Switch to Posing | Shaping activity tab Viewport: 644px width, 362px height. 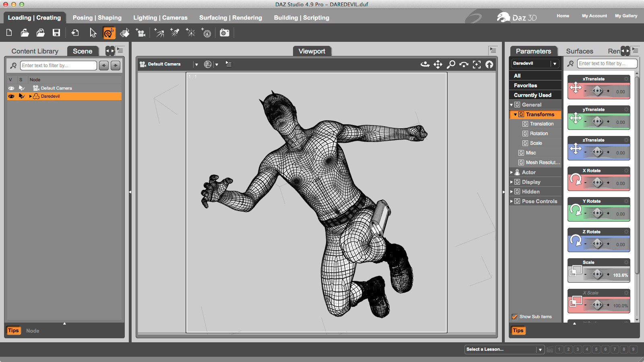click(97, 18)
